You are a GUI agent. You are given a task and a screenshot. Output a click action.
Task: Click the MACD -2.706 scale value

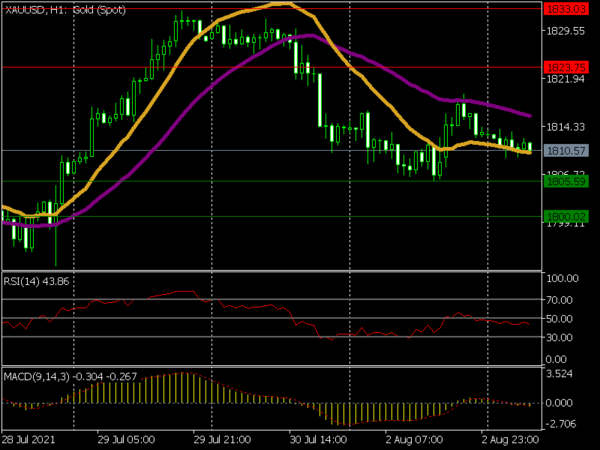[x=559, y=424]
